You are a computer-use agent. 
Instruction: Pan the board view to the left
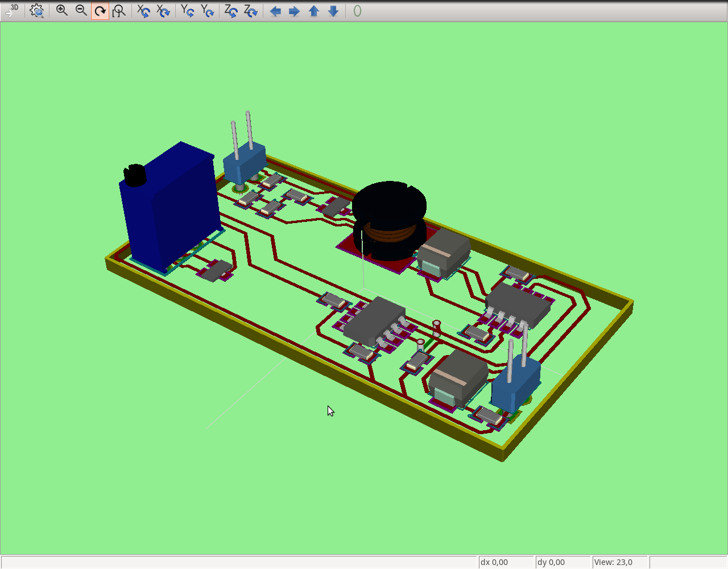[275, 10]
